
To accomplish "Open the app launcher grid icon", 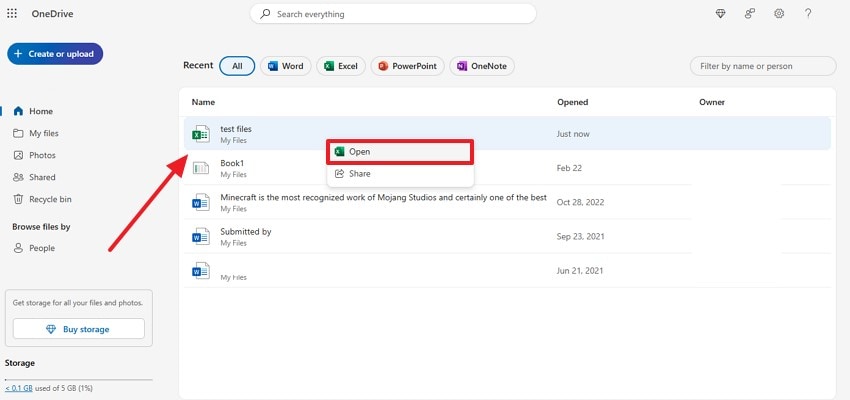I will point(12,14).
